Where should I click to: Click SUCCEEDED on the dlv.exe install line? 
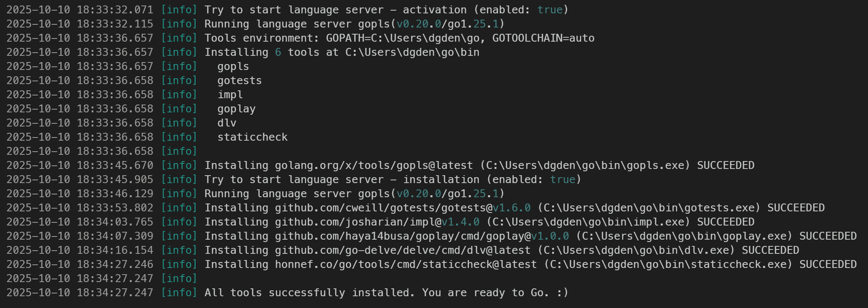(x=770, y=250)
